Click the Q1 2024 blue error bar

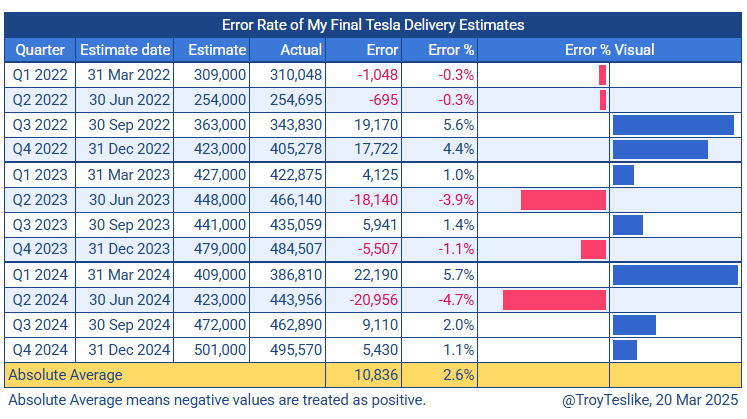click(x=675, y=275)
